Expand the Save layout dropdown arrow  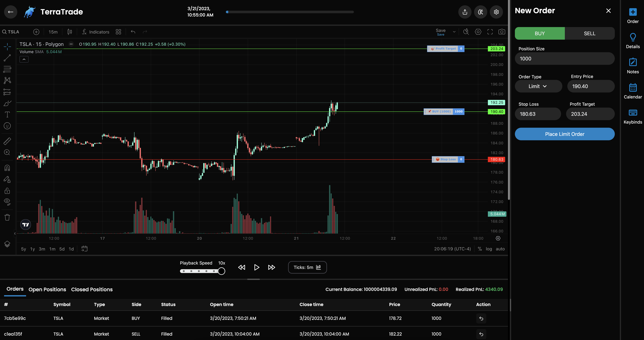pyautogui.click(x=454, y=32)
